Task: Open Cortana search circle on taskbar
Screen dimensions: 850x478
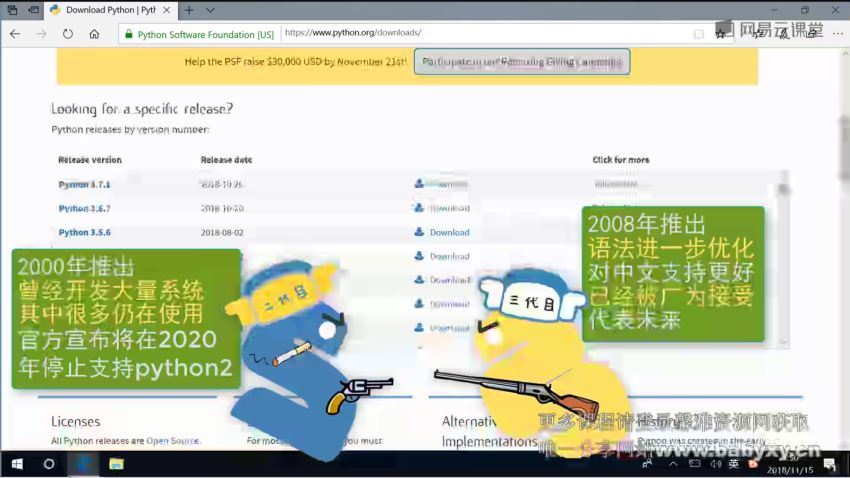Action: pyautogui.click(x=49, y=464)
